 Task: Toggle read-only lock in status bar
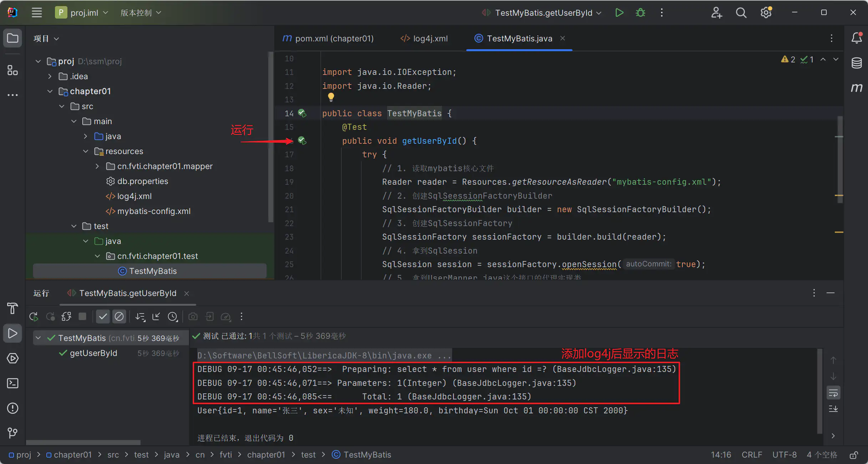pos(854,455)
